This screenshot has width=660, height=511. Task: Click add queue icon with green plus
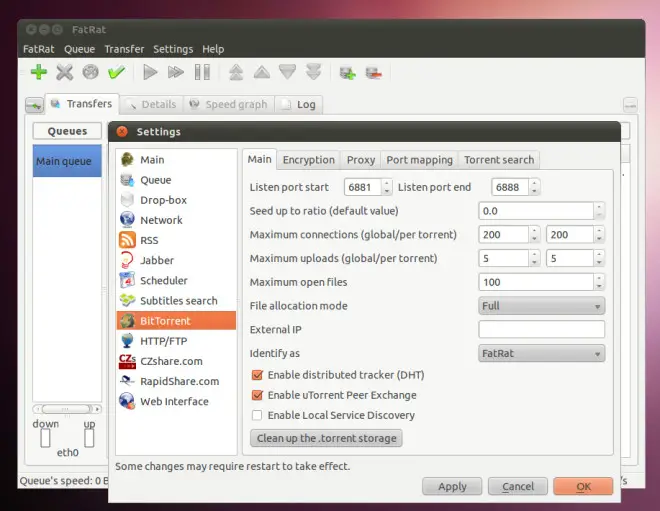tap(348, 72)
